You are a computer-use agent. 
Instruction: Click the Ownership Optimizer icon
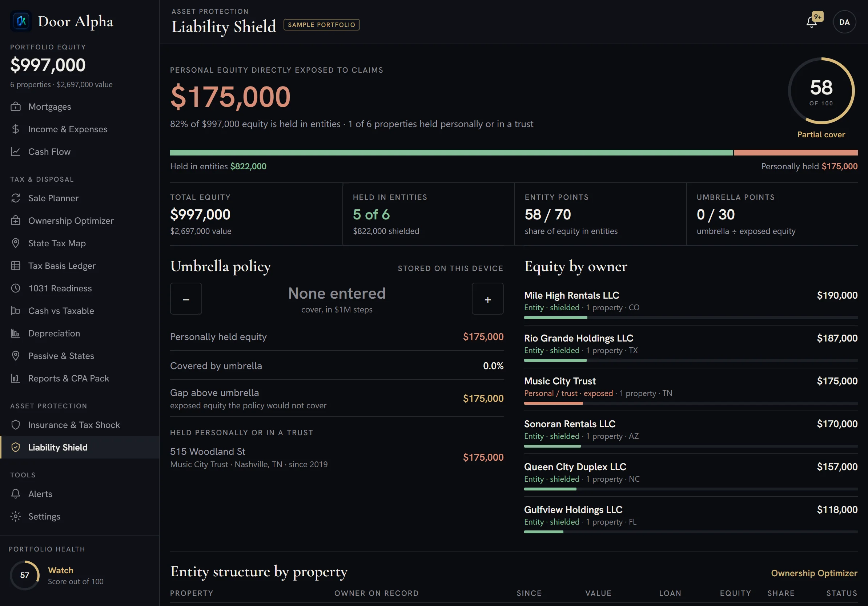coord(16,221)
